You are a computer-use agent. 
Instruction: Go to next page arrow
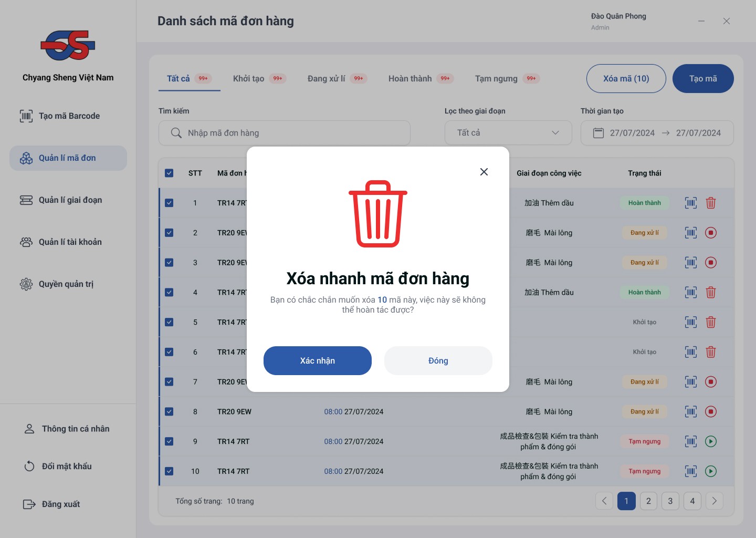pyautogui.click(x=715, y=501)
